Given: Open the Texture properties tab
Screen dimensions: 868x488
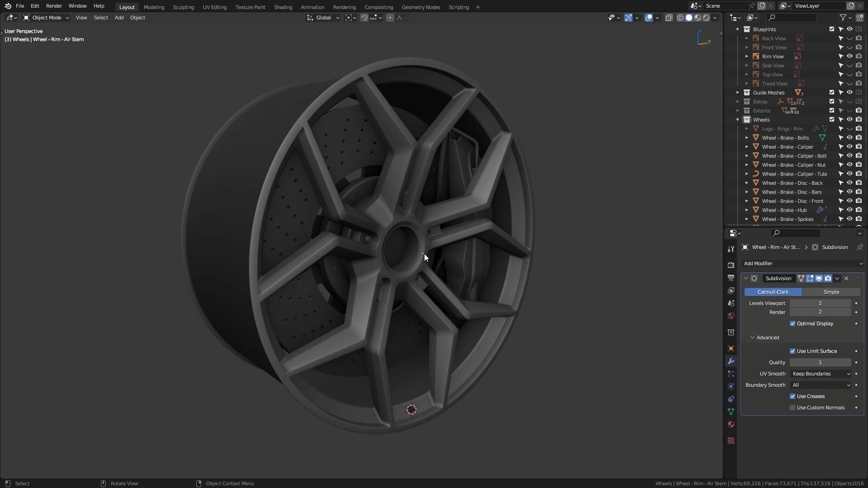Looking at the screenshot, I should (731, 441).
